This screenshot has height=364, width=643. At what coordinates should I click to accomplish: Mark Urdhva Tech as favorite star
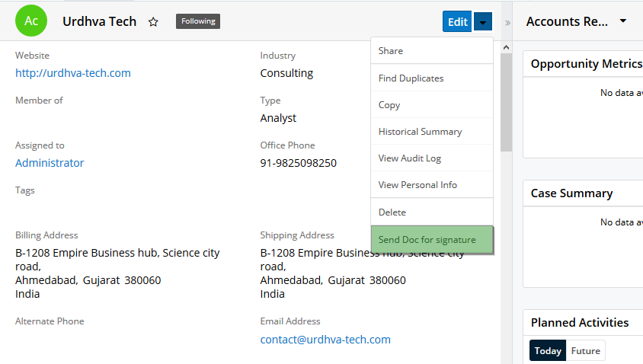pyautogui.click(x=153, y=22)
